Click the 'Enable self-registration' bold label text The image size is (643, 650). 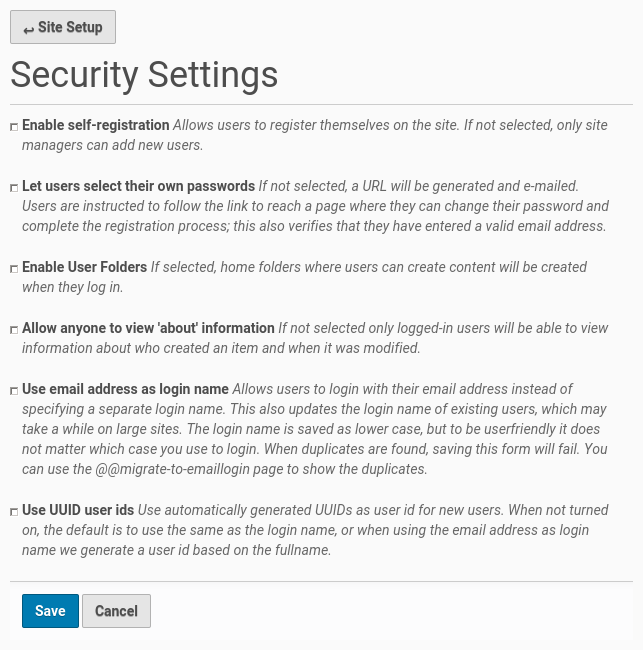click(96, 126)
